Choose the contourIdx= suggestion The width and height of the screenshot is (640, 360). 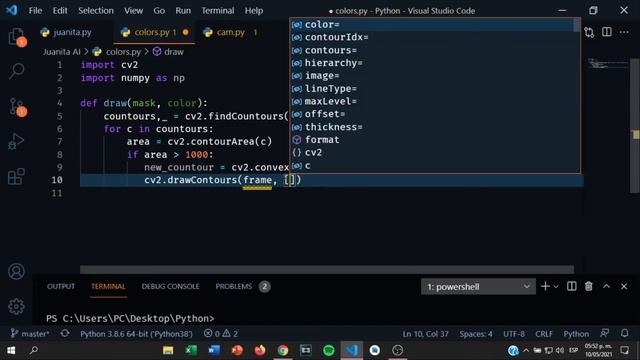coord(432,37)
